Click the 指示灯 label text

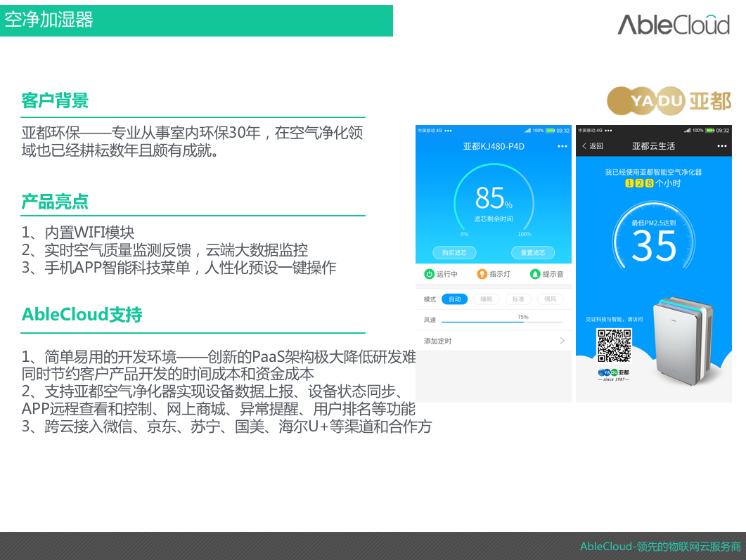click(x=500, y=274)
